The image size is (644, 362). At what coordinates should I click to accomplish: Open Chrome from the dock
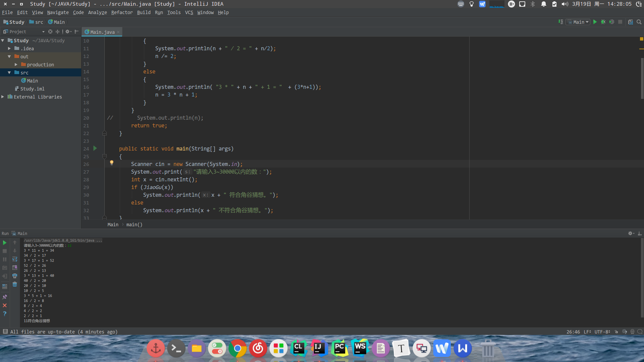[237, 349]
